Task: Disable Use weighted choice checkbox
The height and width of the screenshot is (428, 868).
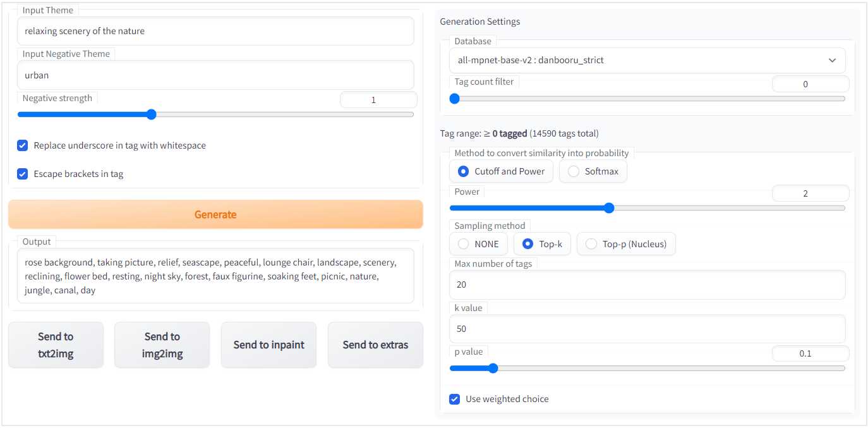Action: pos(454,399)
